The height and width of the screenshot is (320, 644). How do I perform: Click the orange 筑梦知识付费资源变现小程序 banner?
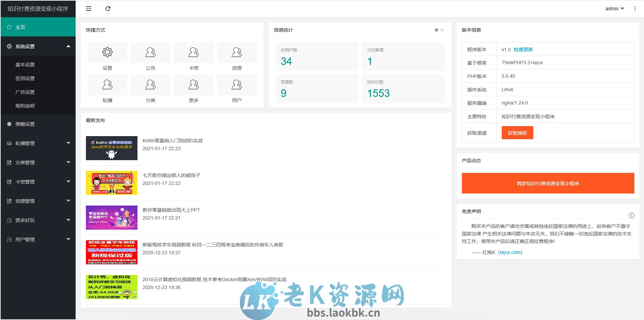pyautogui.click(x=548, y=183)
